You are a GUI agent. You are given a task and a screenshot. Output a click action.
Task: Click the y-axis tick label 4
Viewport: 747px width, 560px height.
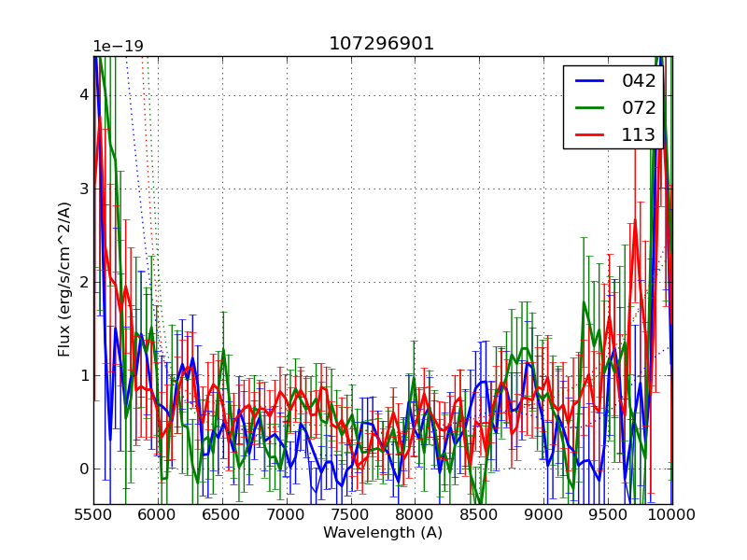(x=83, y=94)
